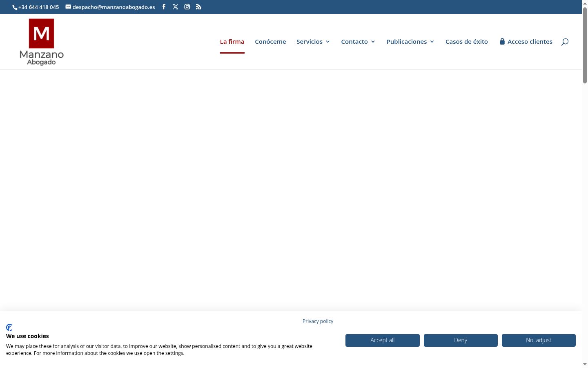Open the Privacy policy link
Image resolution: width=588 pixels, height=368 pixels.
(x=318, y=321)
